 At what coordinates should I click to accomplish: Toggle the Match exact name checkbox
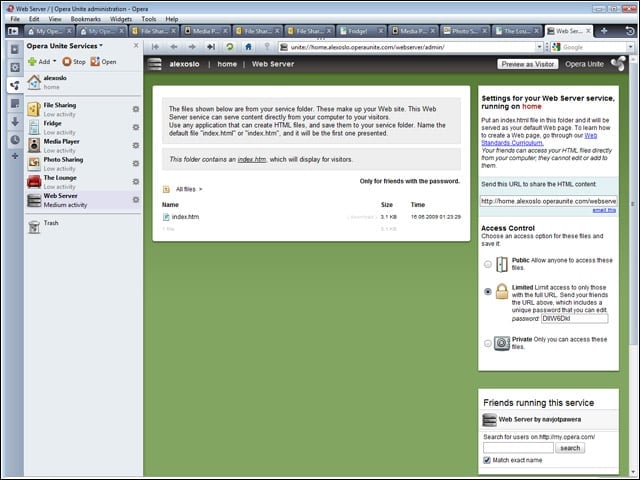tap(487, 460)
